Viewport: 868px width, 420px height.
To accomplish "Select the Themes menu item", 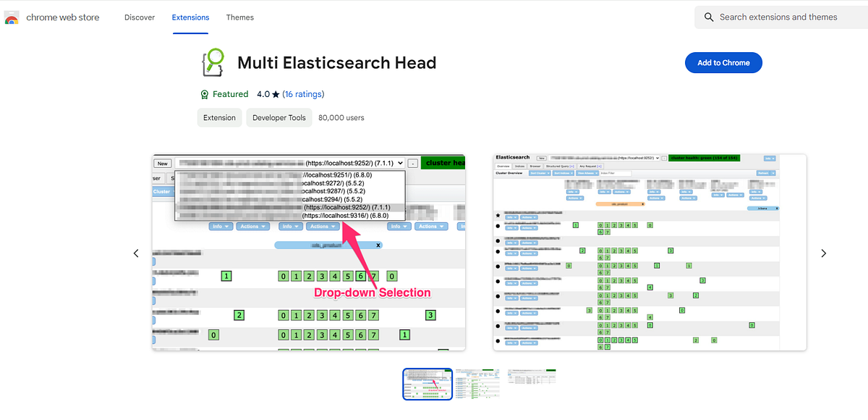I will (239, 17).
